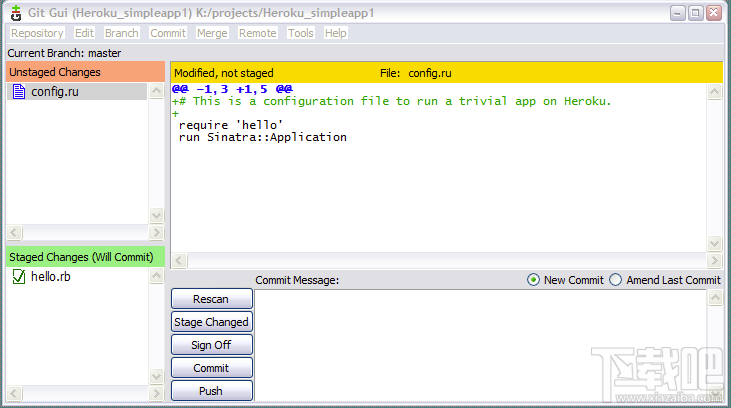Click the diff hunk header '@@ -1,3 +1,5 @@'
Viewport: 731px width, 408px height.
point(232,89)
